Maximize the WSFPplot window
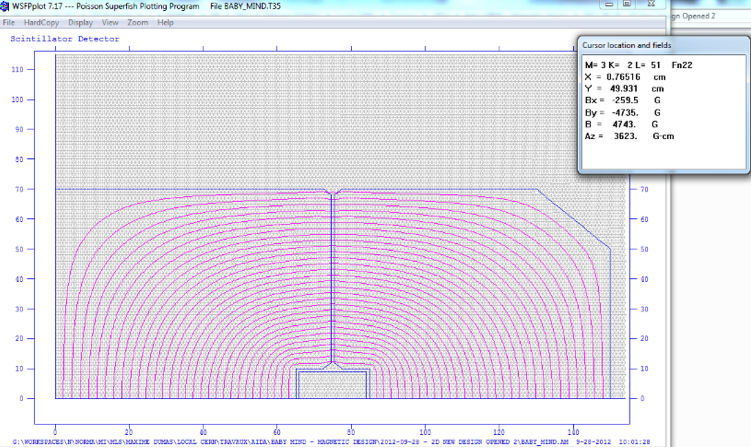 coord(626,6)
